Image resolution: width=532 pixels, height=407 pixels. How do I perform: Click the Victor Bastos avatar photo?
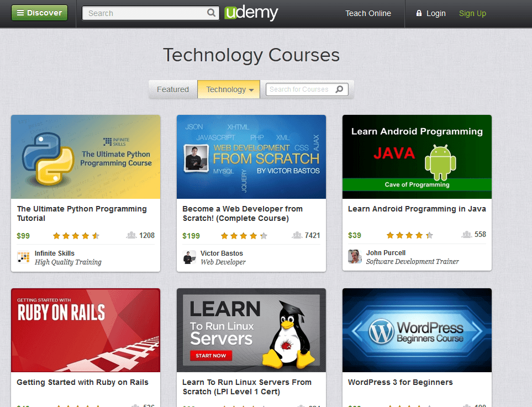tap(189, 257)
